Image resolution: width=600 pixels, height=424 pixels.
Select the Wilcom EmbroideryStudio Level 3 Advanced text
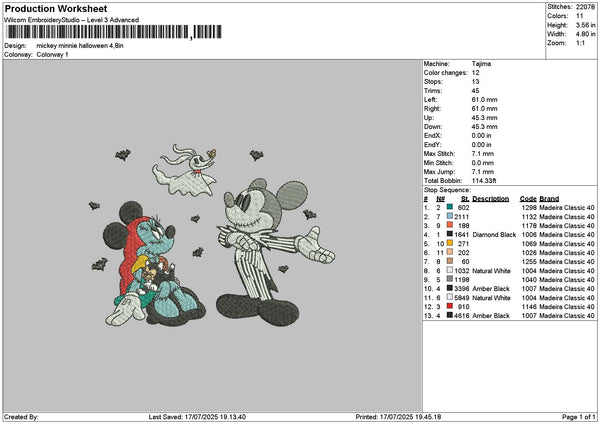tap(71, 20)
